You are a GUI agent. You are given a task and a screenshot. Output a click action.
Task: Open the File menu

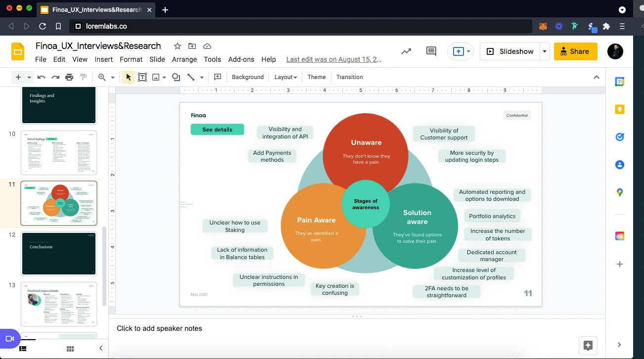(41, 59)
